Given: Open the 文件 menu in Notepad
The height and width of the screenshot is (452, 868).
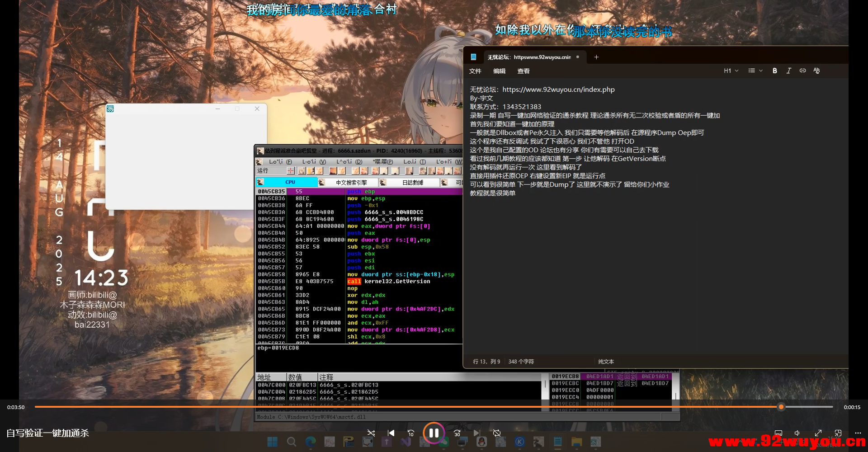Looking at the screenshot, I should [475, 71].
